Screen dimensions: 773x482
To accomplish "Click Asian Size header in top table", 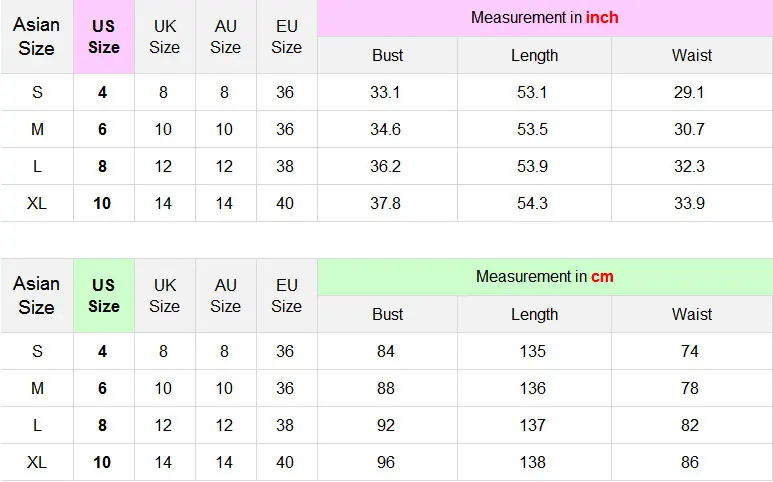I will [x=36, y=37].
